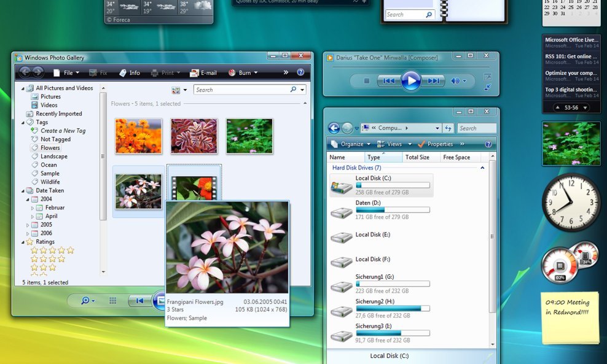Go forward in Windows Photo Gallery
Screen dimensions: 607x364
coord(37,72)
